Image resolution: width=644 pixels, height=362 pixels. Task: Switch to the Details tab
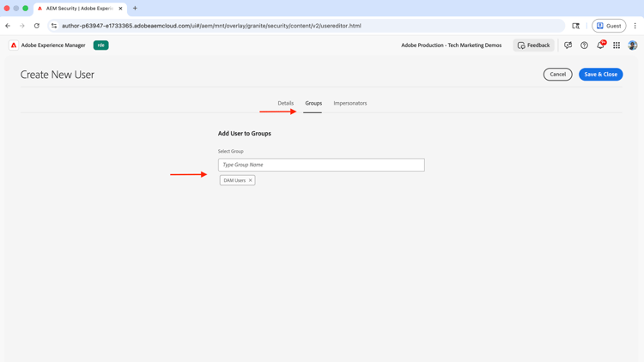point(285,103)
